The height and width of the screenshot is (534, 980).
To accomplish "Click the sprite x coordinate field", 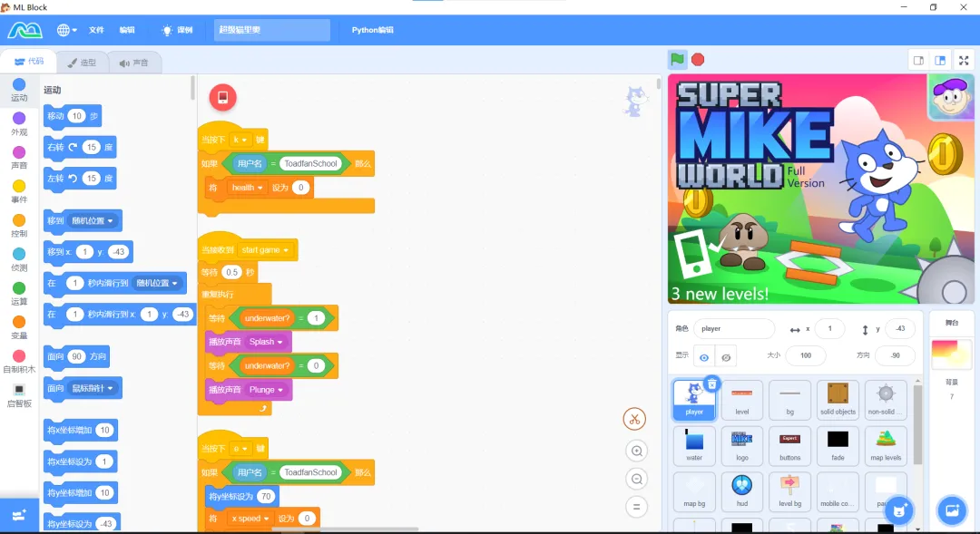I will click(830, 328).
